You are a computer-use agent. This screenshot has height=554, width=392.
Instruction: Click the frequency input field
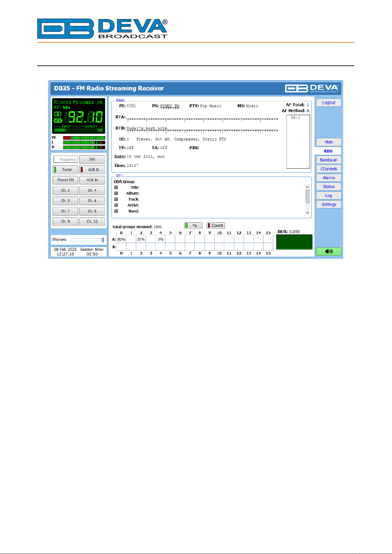click(x=66, y=159)
